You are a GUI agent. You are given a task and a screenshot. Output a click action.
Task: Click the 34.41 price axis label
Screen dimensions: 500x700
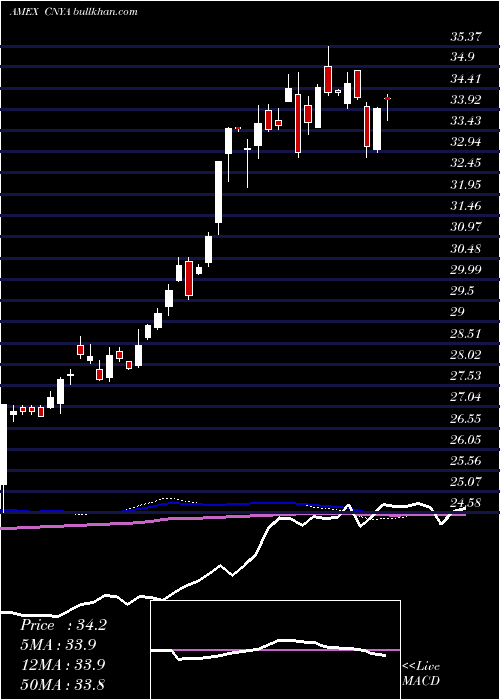coord(466,79)
